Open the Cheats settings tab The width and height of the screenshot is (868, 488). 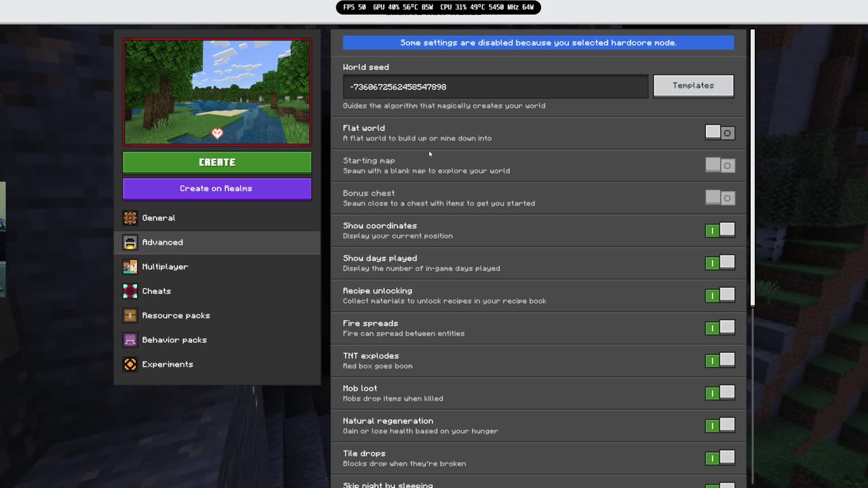pyautogui.click(x=217, y=291)
